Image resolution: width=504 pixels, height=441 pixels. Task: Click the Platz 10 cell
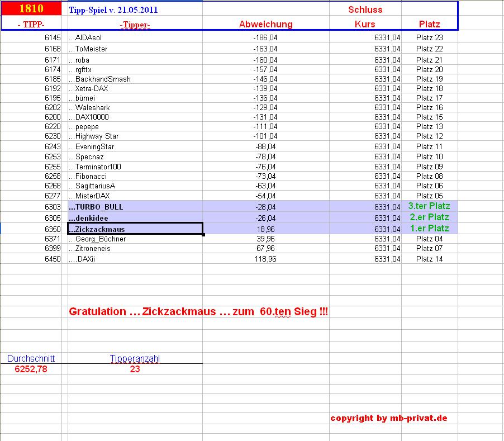click(430, 157)
